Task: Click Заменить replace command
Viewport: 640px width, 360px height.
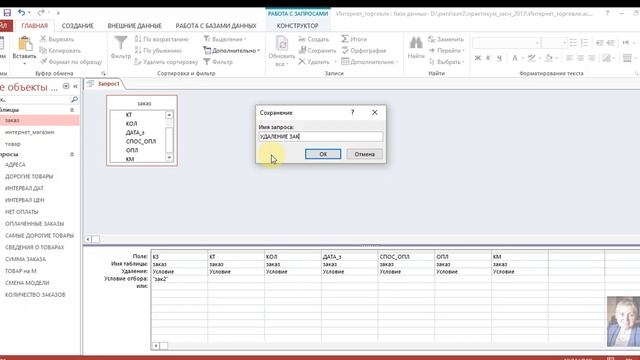Action: (446, 39)
